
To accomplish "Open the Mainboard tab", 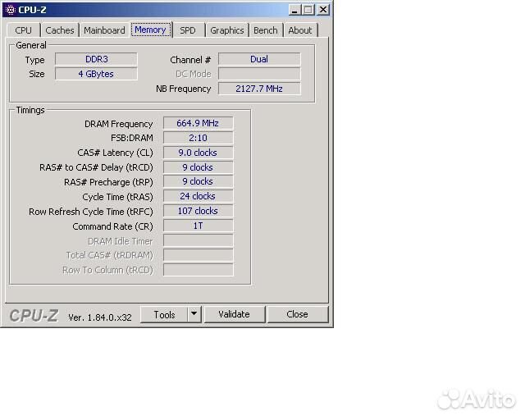I will (x=104, y=30).
